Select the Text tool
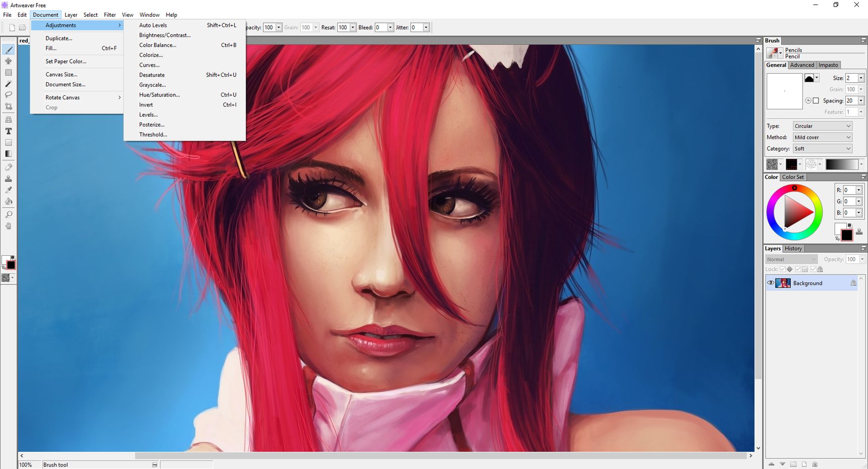 (x=9, y=131)
